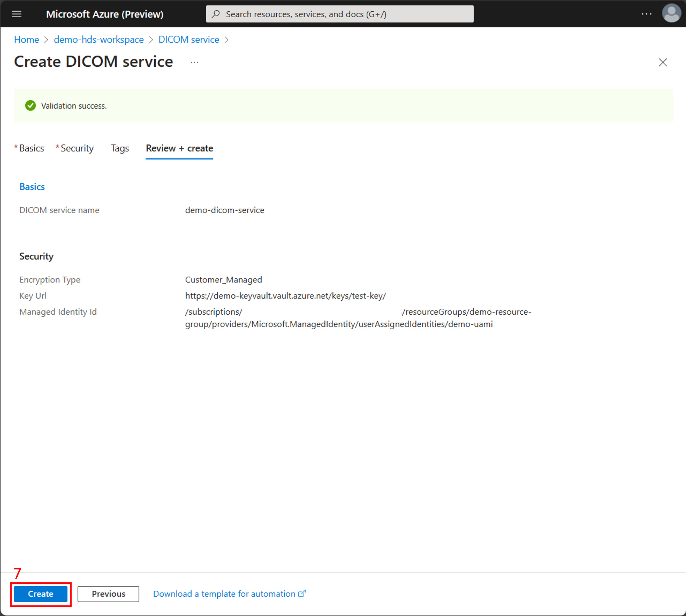Open demo-hds-workspace breadcrumb link

(99, 40)
